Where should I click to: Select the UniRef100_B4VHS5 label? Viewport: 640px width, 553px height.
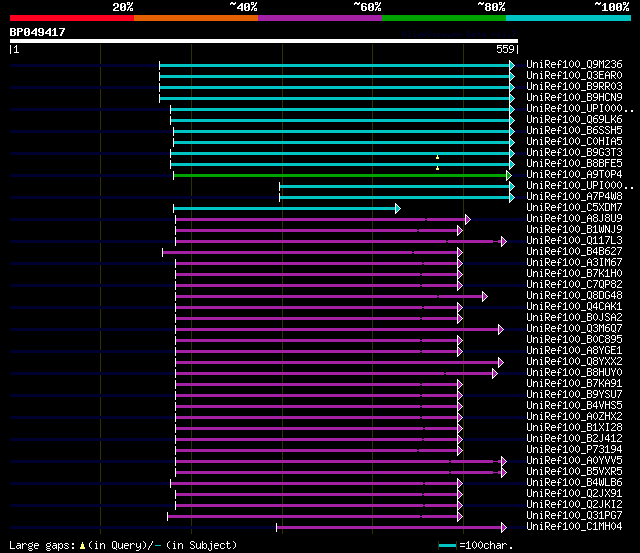click(574, 406)
